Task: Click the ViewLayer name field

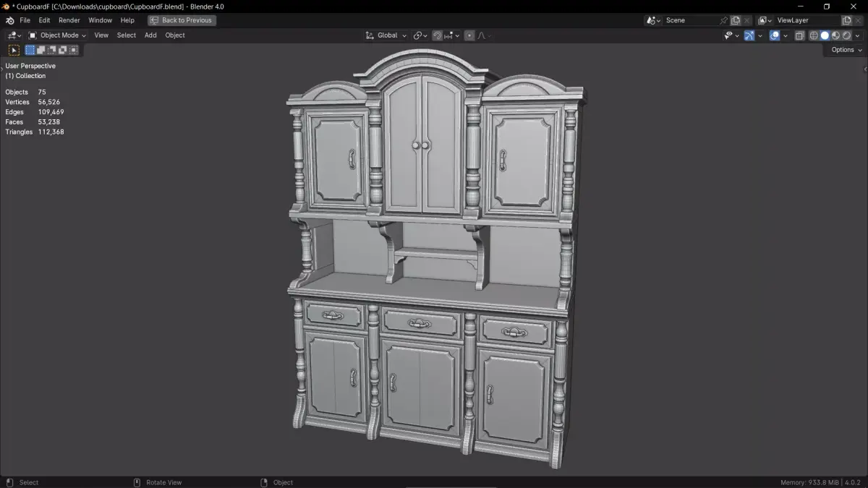Action: pos(807,20)
